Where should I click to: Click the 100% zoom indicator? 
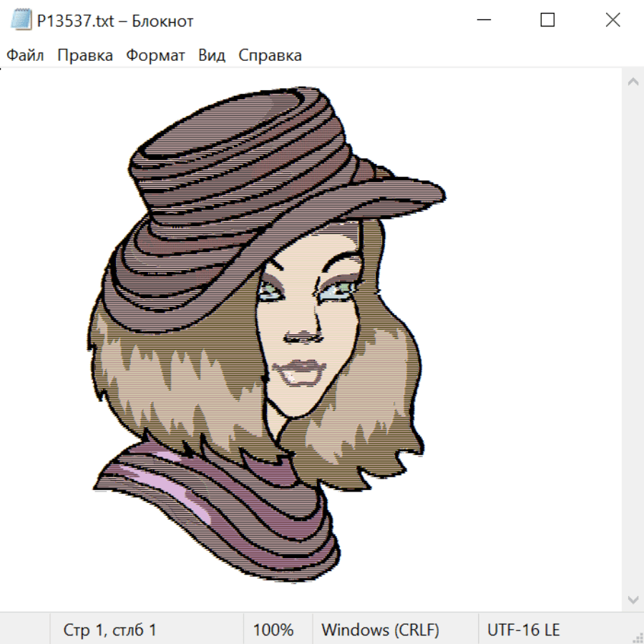[273, 630]
